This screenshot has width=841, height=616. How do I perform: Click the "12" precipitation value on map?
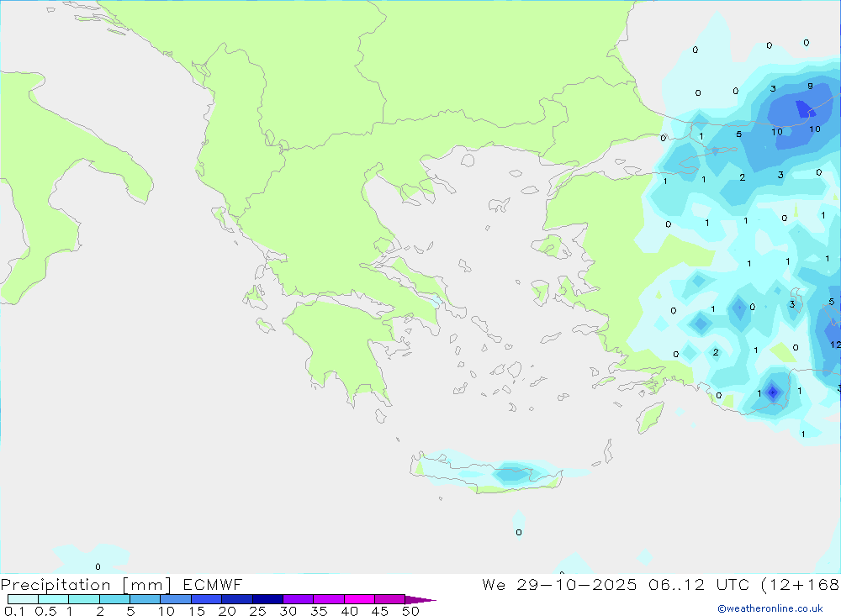(x=835, y=345)
